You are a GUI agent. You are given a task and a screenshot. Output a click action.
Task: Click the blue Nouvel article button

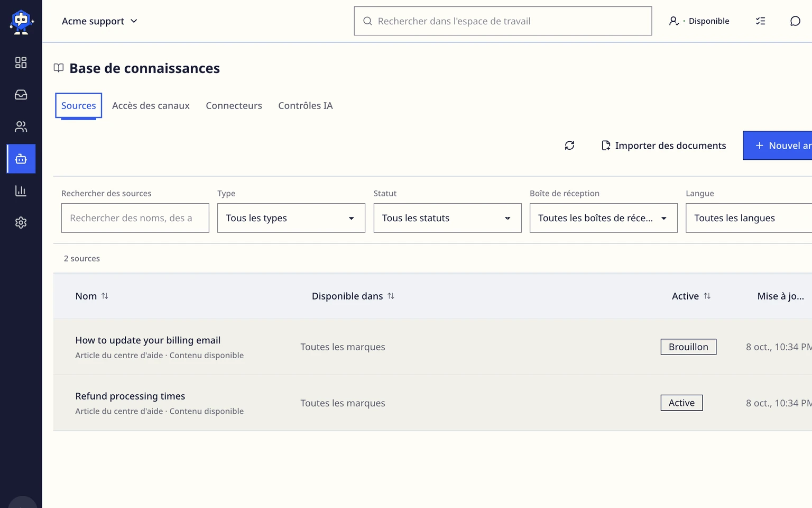pos(778,146)
